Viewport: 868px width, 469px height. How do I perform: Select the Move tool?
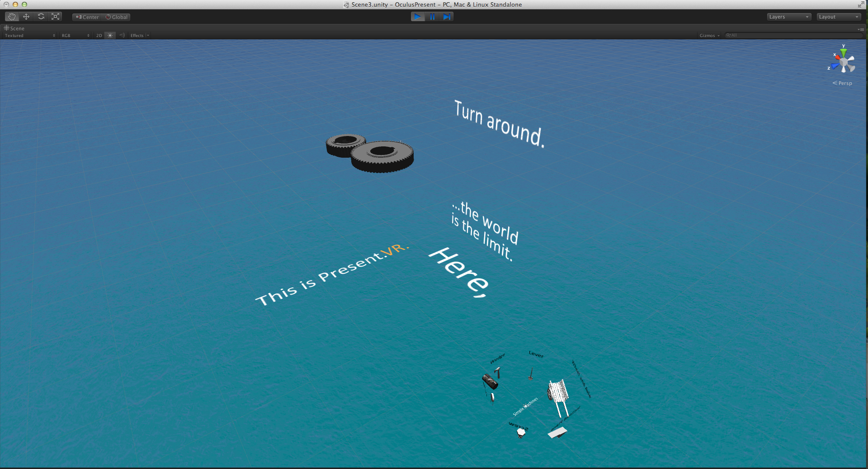point(26,17)
